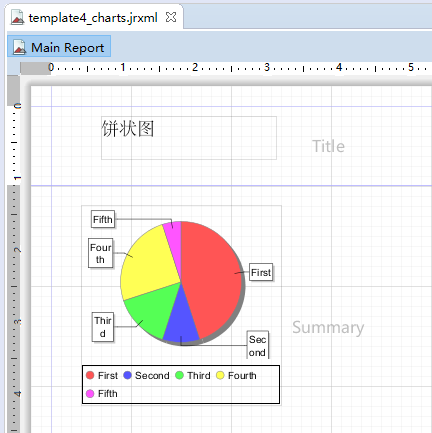This screenshot has height=433, width=432.
Task: Click the Third pie label box
Action: point(103,327)
